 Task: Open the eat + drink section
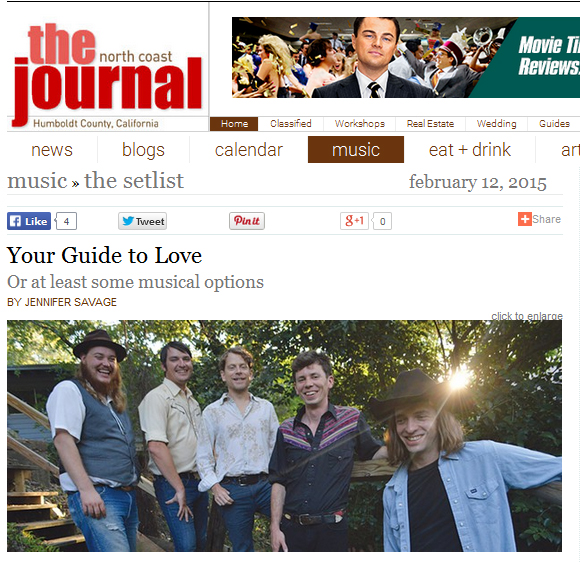point(470,150)
